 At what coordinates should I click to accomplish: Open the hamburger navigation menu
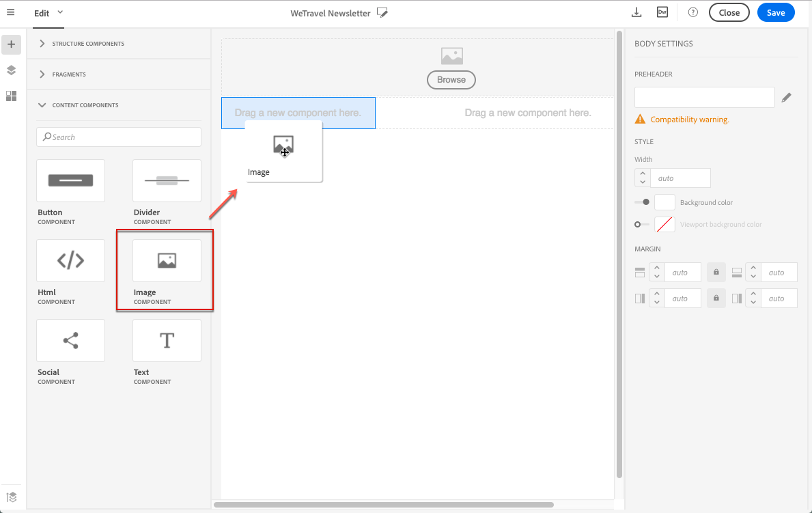pyautogui.click(x=10, y=12)
